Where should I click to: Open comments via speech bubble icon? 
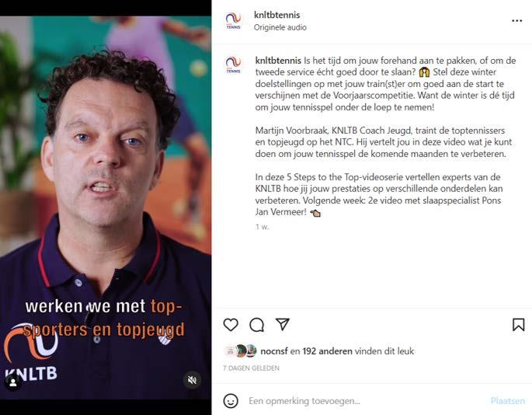pyautogui.click(x=256, y=325)
